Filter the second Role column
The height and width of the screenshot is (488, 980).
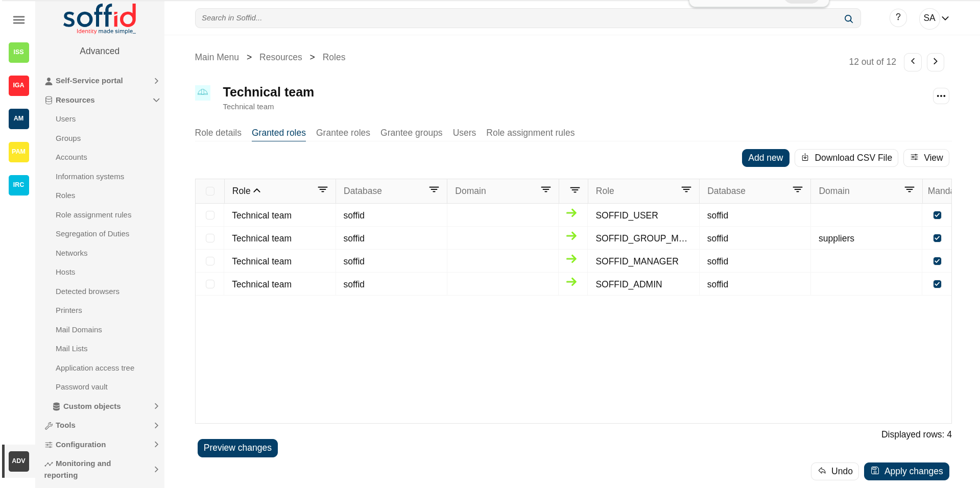click(686, 190)
